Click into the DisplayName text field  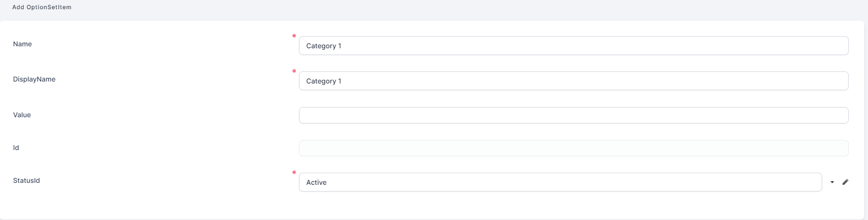pos(573,81)
